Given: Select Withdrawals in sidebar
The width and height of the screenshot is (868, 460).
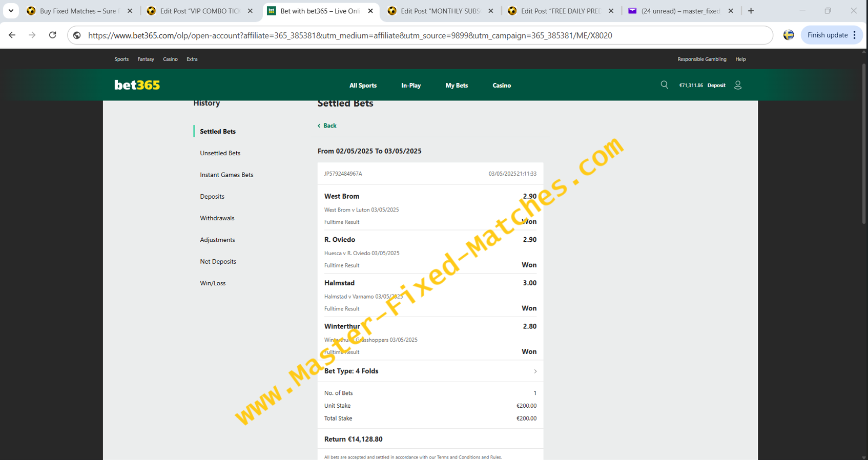Looking at the screenshot, I should 217,218.
